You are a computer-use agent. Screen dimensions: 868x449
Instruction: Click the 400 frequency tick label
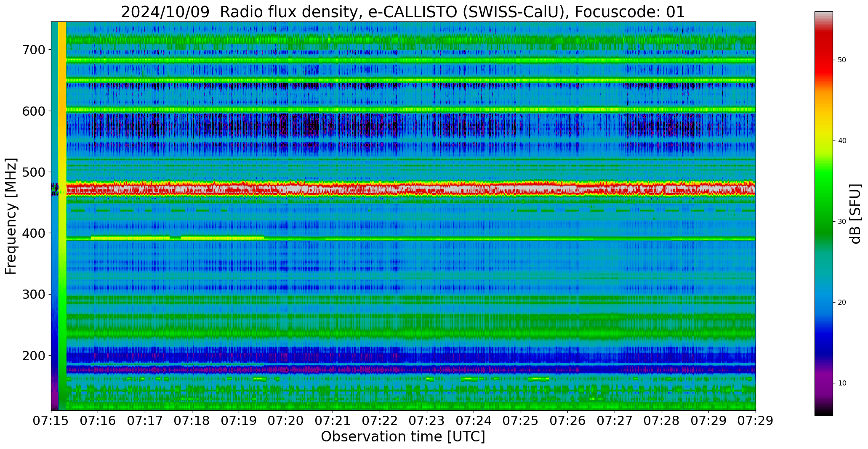(34, 233)
